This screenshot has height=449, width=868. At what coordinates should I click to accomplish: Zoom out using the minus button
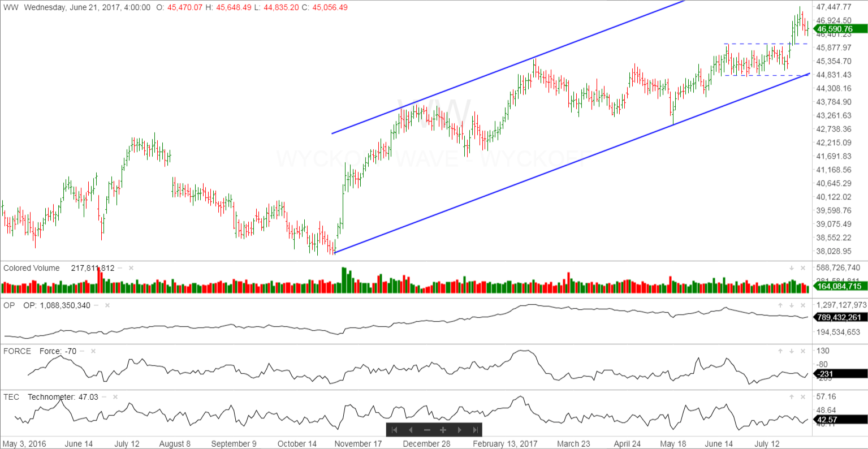[x=427, y=430]
